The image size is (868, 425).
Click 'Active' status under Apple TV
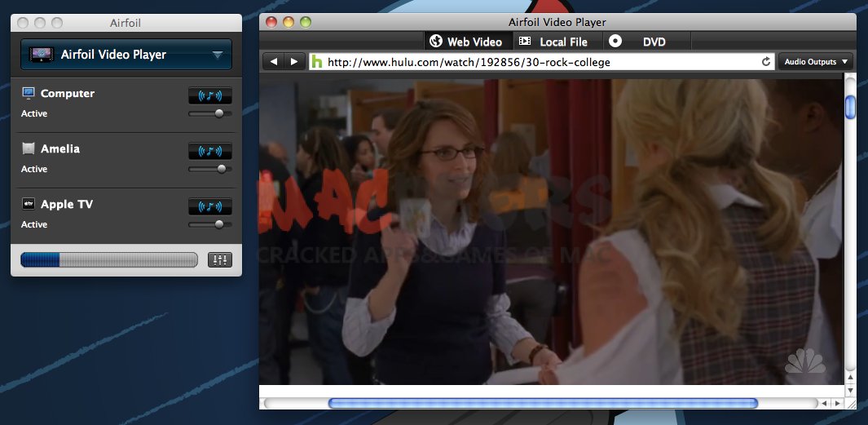coord(34,224)
